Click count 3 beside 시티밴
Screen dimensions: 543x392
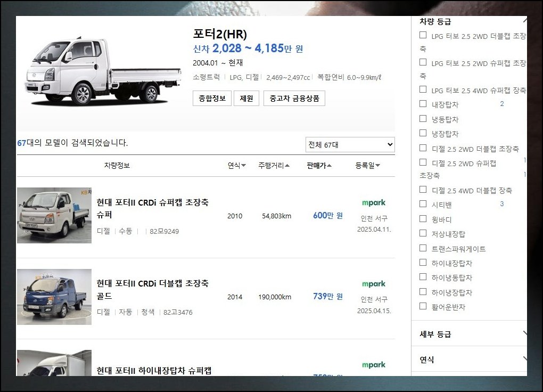pyautogui.click(x=502, y=204)
